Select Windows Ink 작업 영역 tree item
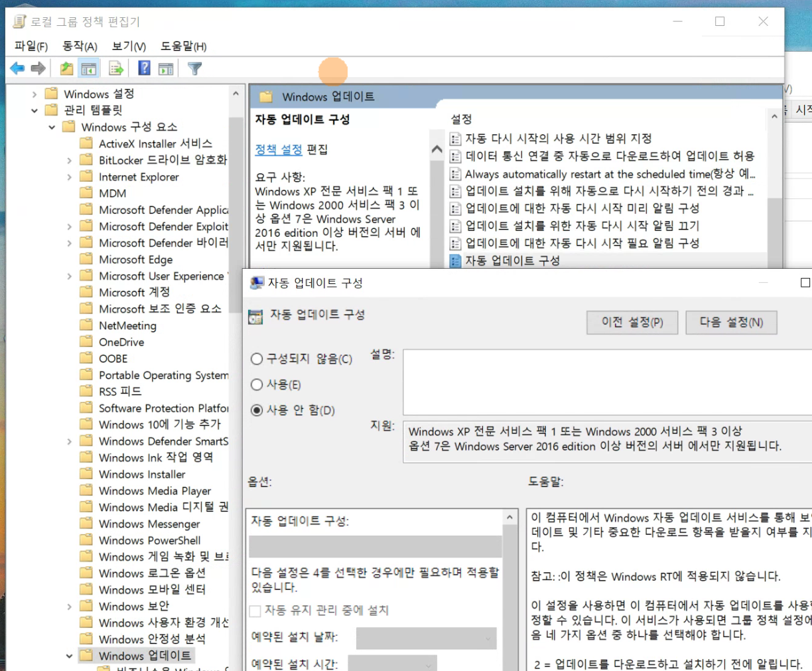 [156, 457]
